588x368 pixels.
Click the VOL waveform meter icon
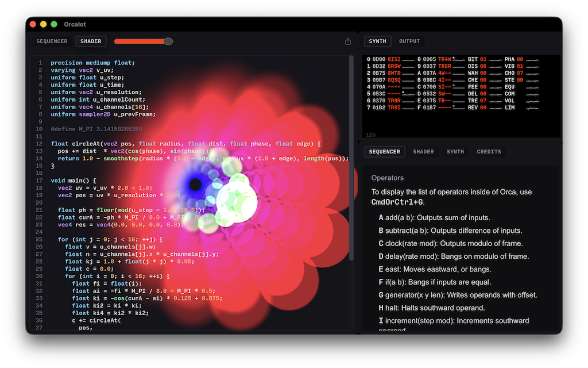click(x=532, y=100)
